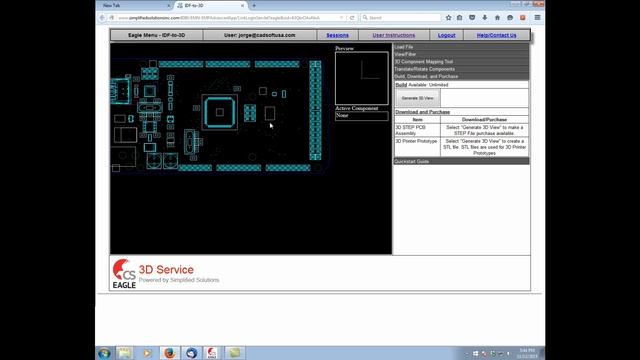The height and width of the screenshot is (360, 640).
Task: Select the IDF-to-3D browser tab
Action: (x=210, y=6)
